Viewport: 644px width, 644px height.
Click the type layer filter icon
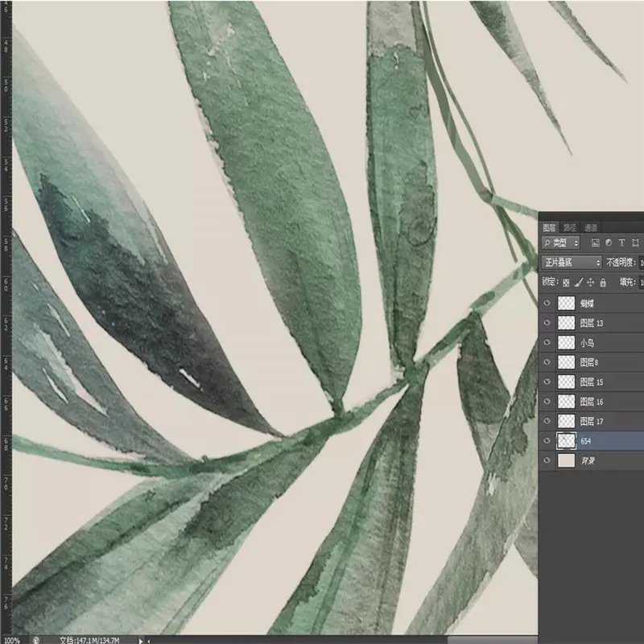click(622, 242)
